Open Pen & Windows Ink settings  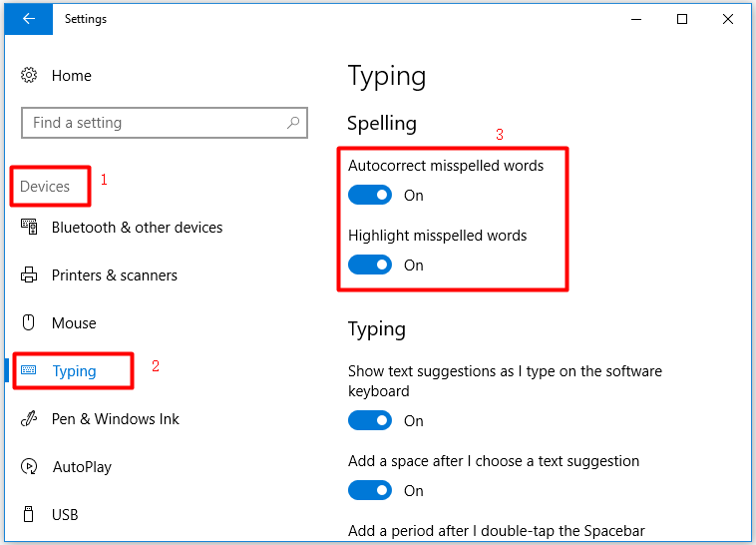[x=116, y=419]
